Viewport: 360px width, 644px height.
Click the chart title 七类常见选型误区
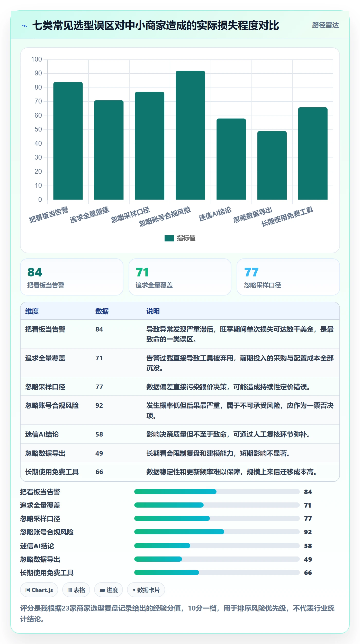point(156,25)
